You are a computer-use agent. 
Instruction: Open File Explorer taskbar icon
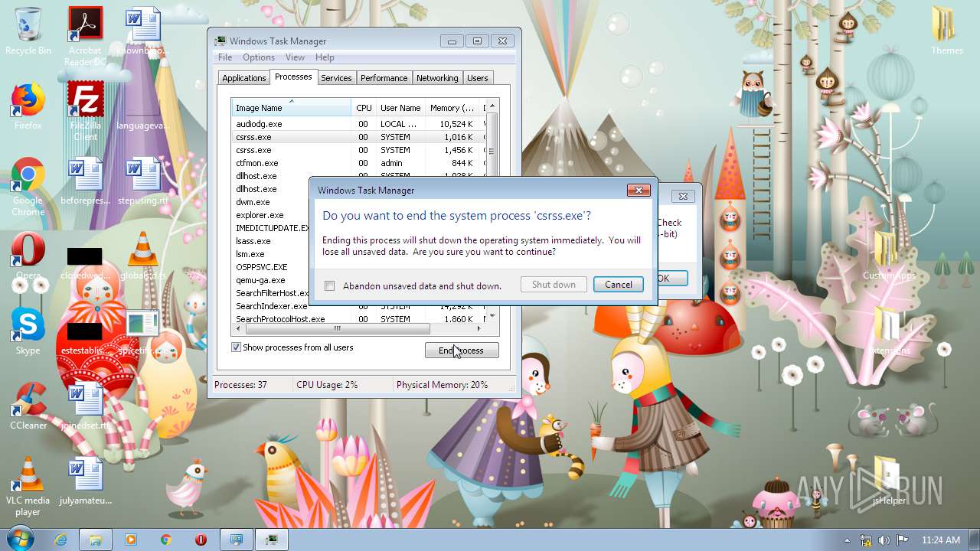(96, 540)
